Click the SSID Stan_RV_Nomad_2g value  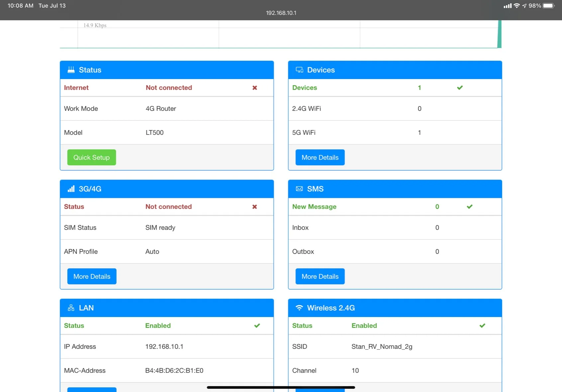point(382,347)
